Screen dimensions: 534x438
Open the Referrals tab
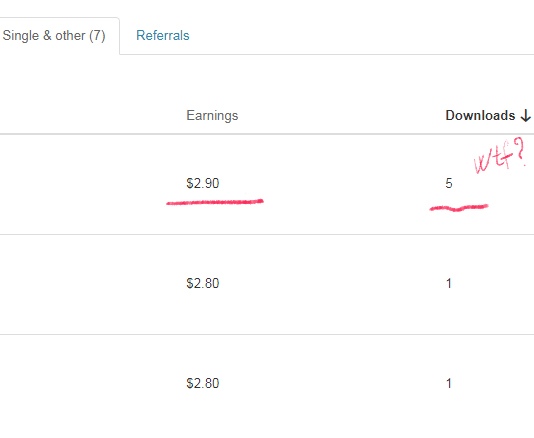pos(163,35)
